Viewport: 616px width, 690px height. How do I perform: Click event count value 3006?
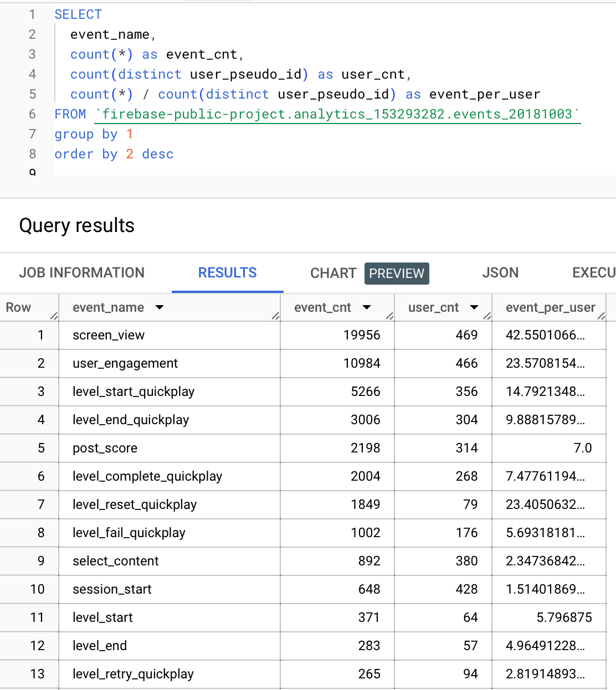pos(366,420)
